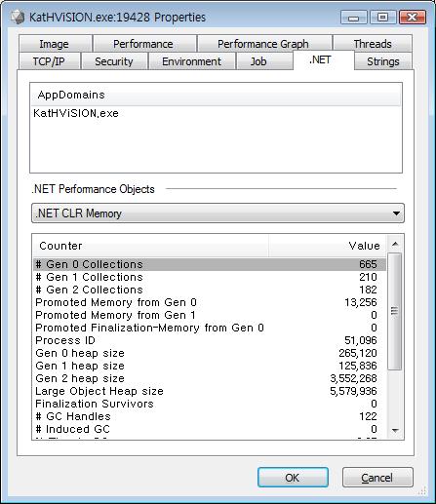Click the Cancel button
The width and height of the screenshot is (436, 504).
coord(377,478)
